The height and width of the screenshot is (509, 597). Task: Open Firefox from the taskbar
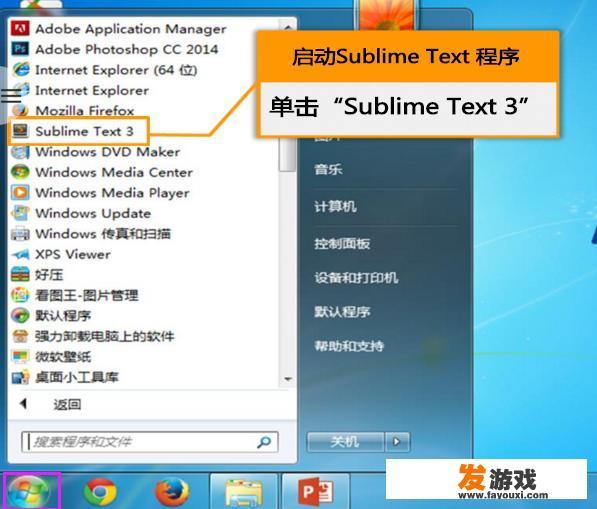pos(172,491)
